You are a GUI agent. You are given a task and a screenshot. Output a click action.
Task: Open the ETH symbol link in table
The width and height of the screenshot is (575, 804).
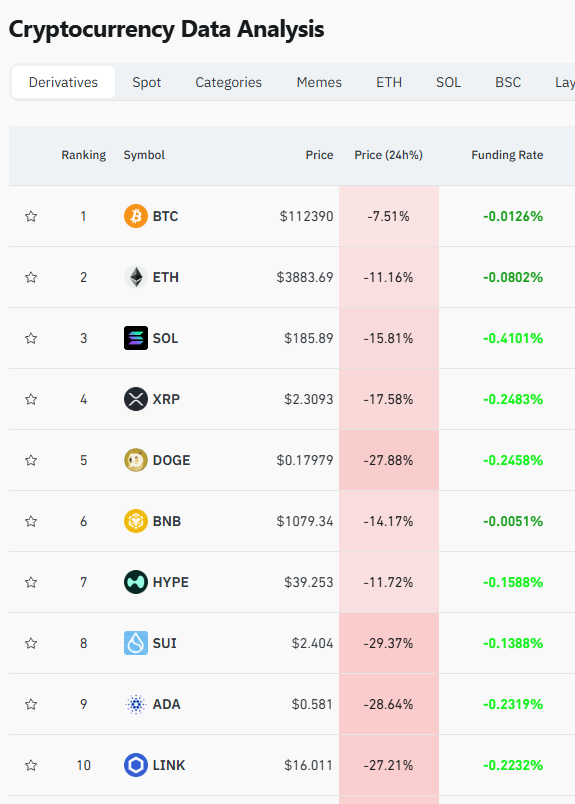click(166, 277)
